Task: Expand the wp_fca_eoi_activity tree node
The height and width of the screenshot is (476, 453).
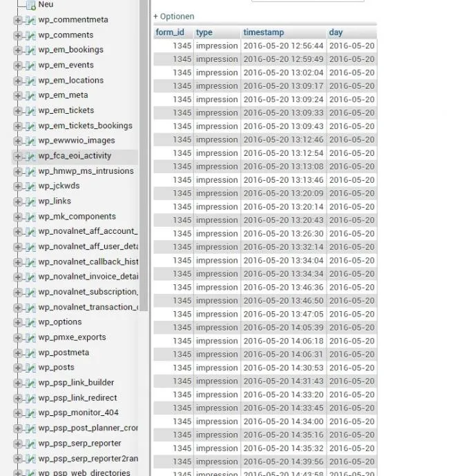Action: pyautogui.click(x=18, y=157)
